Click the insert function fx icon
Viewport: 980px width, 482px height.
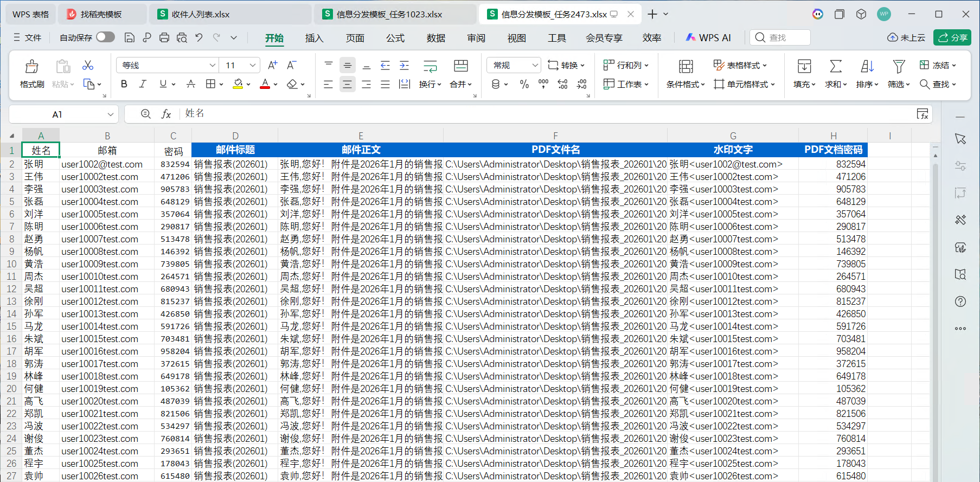point(166,114)
